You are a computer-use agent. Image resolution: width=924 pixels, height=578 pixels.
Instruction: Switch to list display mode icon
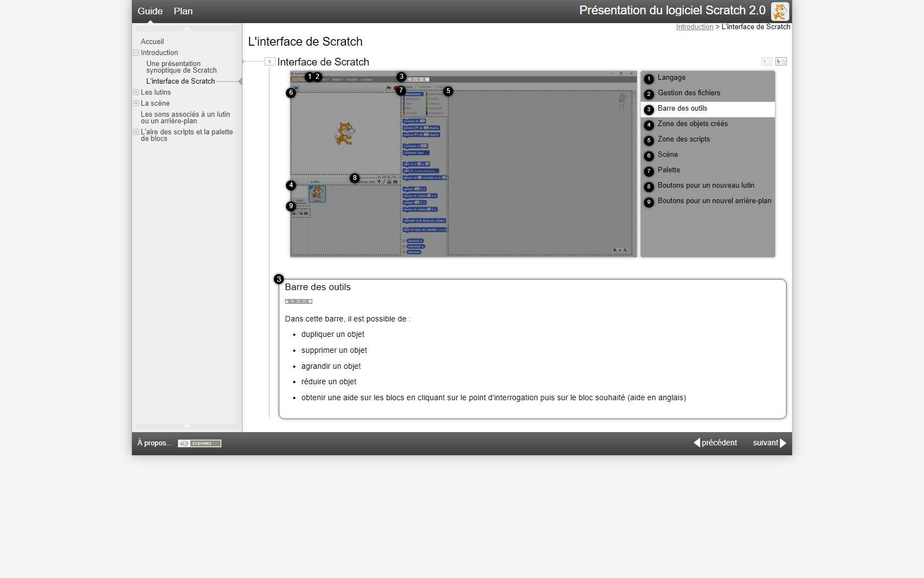click(x=767, y=62)
